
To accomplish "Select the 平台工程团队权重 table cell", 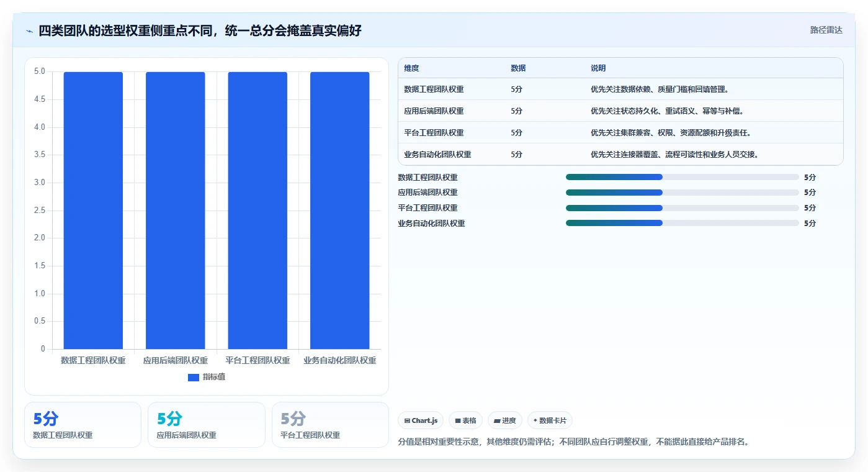I will pyautogui.click(x=434, y=133).
